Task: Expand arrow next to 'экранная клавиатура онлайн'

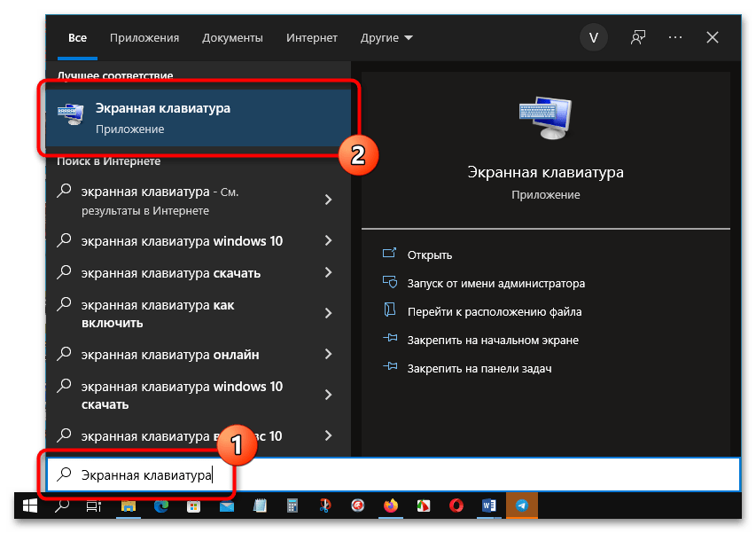Action: [x=328, y=354]
